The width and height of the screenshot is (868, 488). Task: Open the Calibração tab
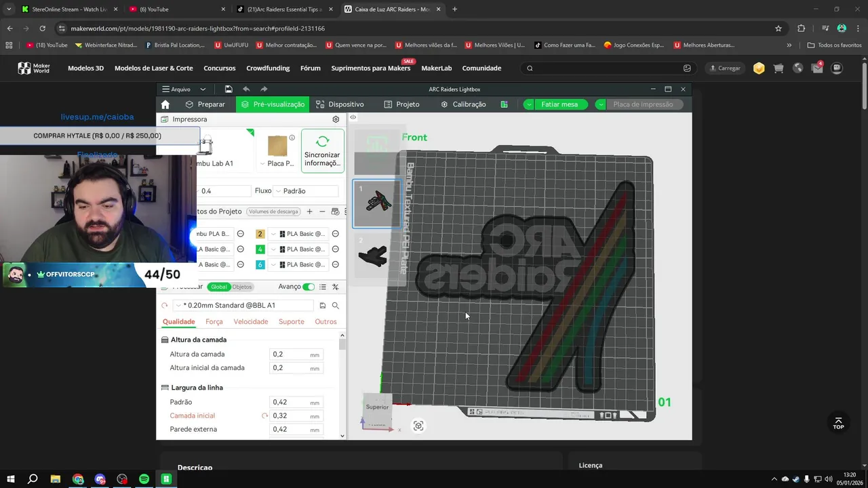click(x=463, y=104)
